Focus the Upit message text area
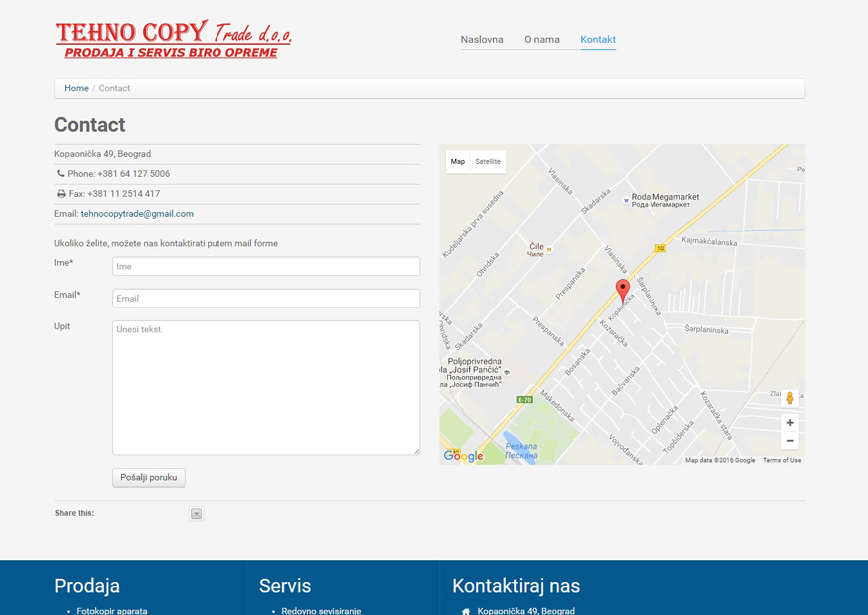Image resolution: width=868 pixels, height=615 pixels. pyautogui.click(x=265, y=387)
